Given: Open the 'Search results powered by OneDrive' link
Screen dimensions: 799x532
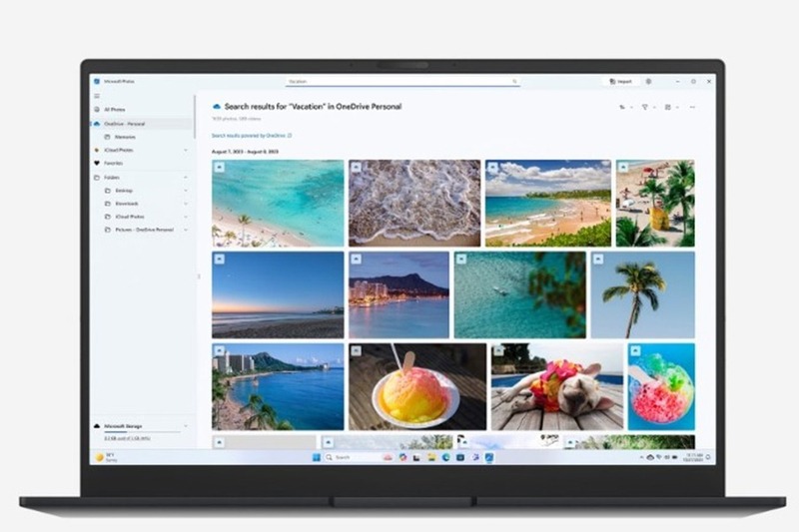Looking at the screenshot, I should pos(251,134).
